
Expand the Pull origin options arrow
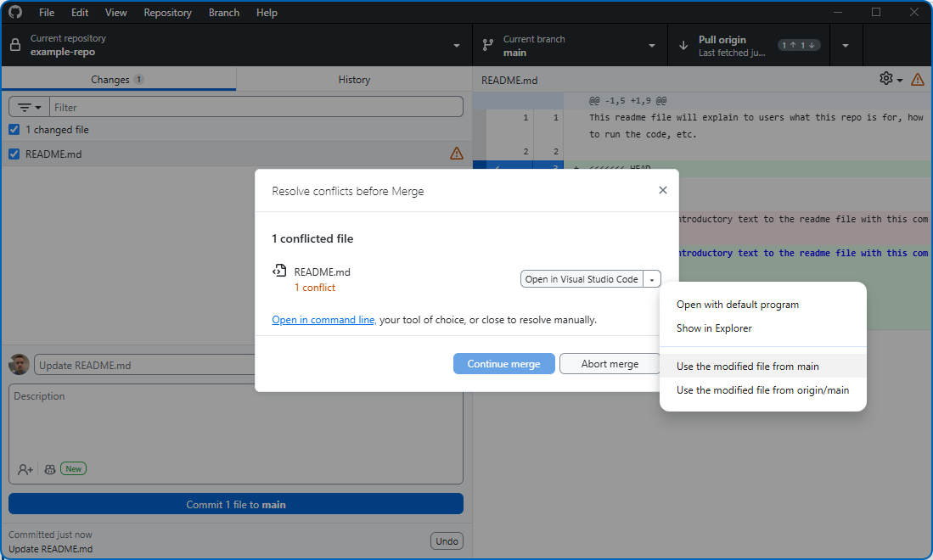pos(846,46)
